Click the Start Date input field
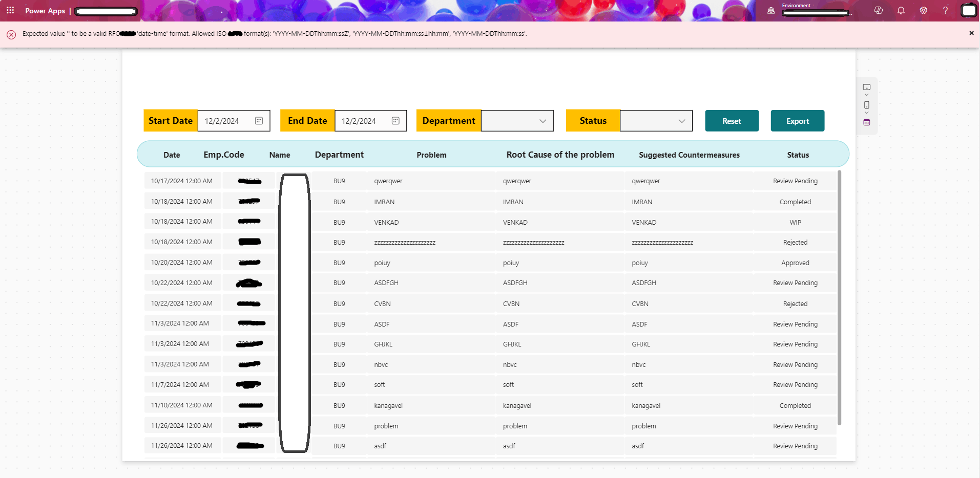980x478 pixels. [x=234, y=121]
